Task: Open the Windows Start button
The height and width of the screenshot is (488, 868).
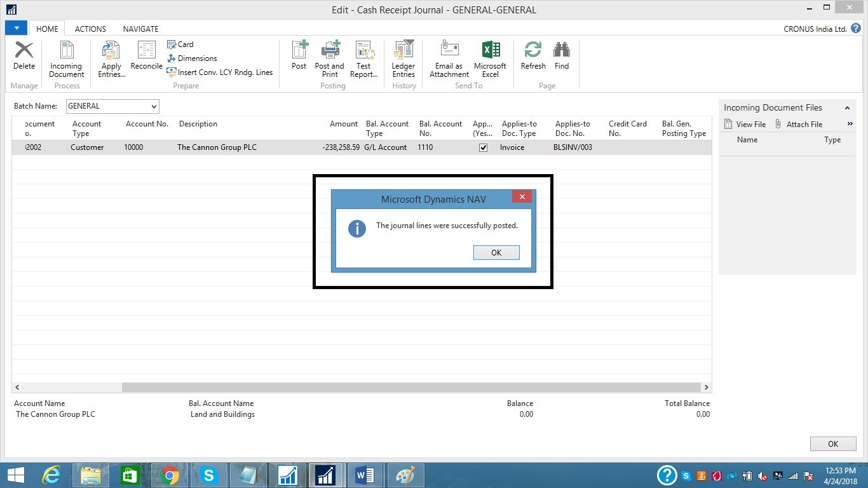Action: [15, 475]
